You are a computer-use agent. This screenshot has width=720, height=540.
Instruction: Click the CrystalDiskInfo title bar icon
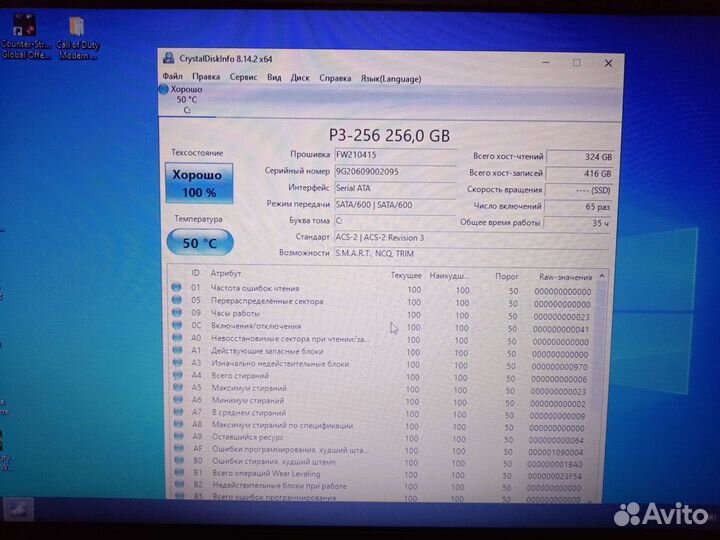tap(169, 58)
